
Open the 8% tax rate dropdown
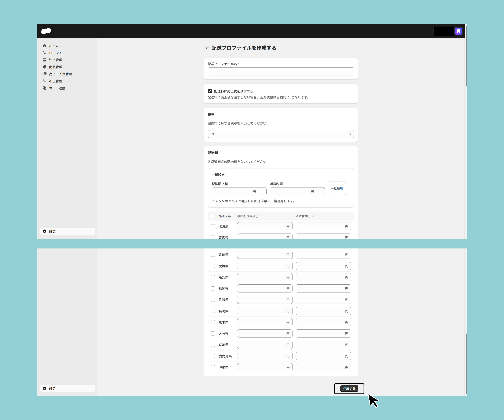281,134
